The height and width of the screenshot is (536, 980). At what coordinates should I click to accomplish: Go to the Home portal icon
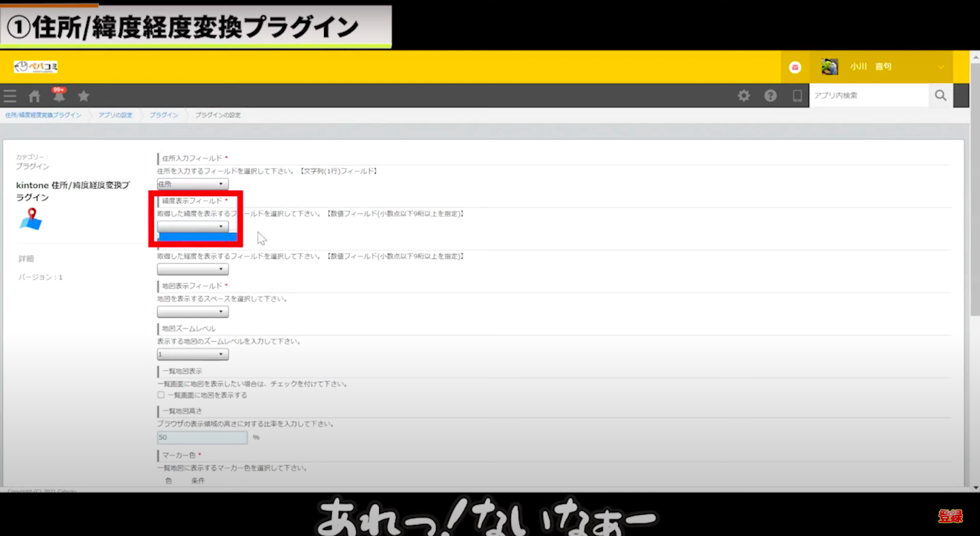tap(34, 96)
